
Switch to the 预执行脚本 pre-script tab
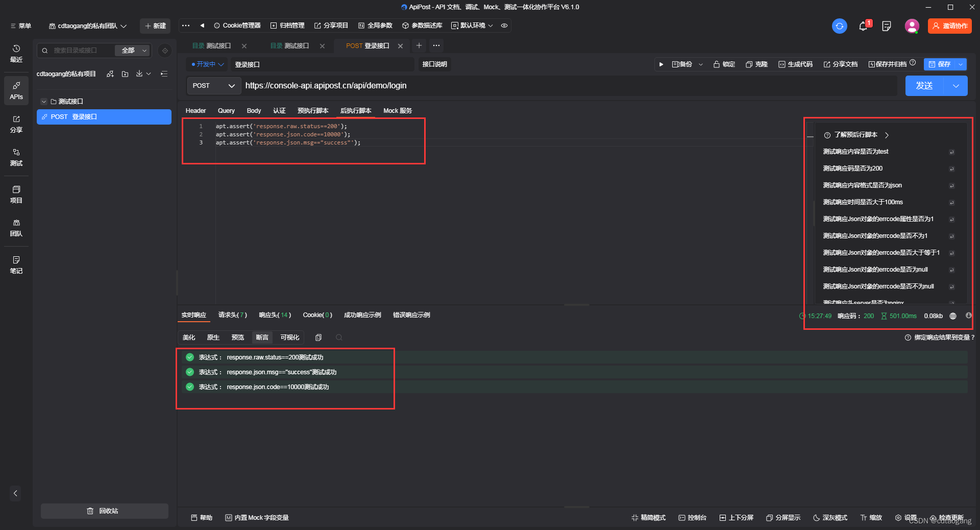[313, 111]
